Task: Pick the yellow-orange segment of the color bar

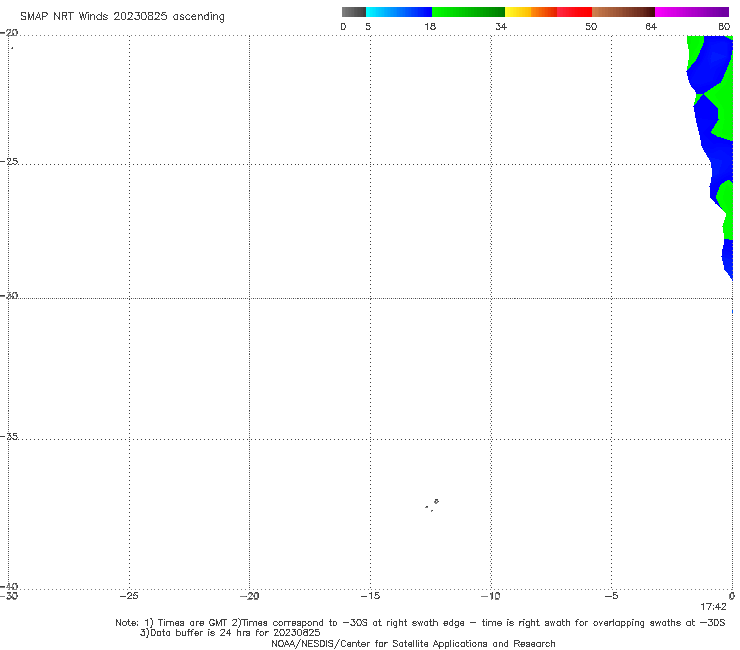Action: (531, 12)
